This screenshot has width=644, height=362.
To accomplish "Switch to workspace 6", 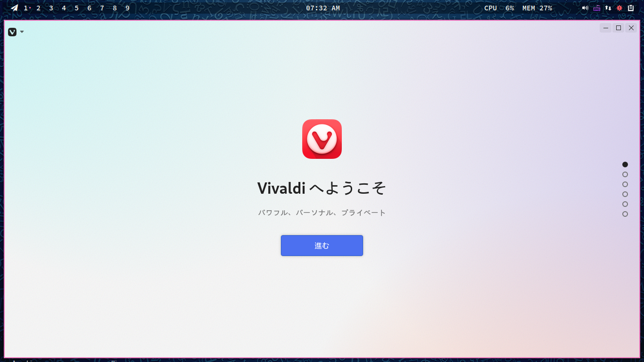I will [90, 8].
